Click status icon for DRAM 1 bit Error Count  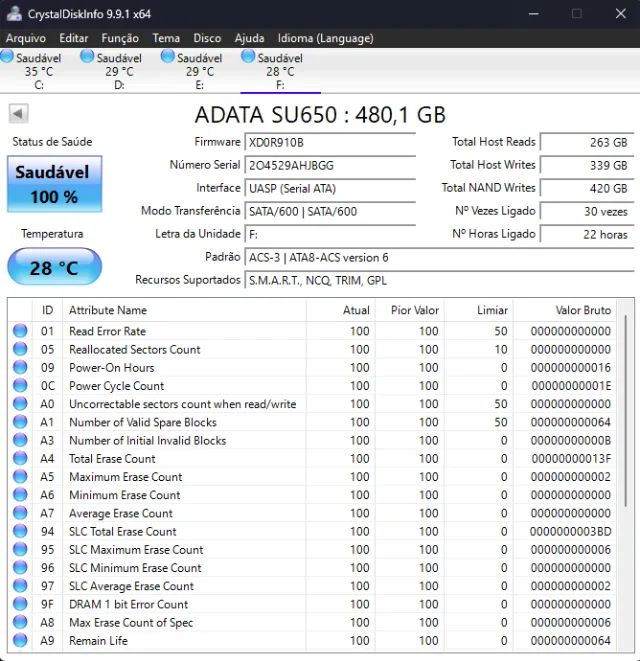[20, 604]
